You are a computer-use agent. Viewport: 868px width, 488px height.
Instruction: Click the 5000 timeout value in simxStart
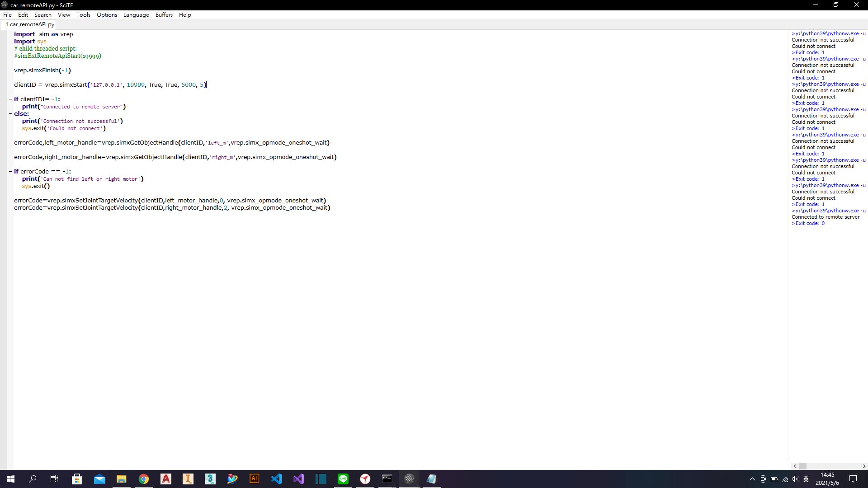(x=189, y=84)
